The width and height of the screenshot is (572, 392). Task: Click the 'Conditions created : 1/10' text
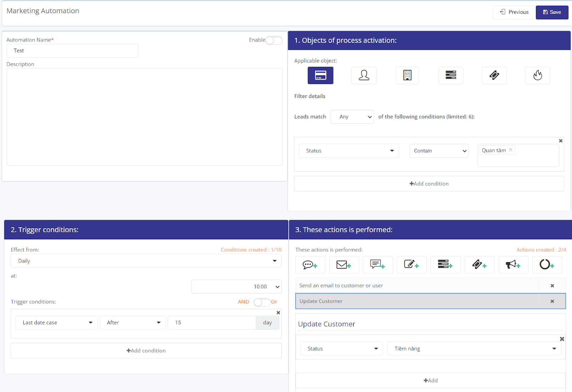click(x=251, y=250)
